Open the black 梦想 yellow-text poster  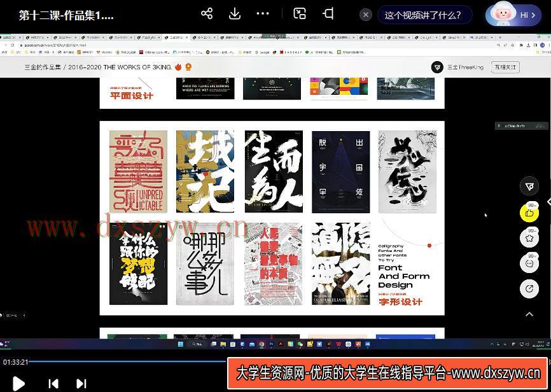(139, 264)
